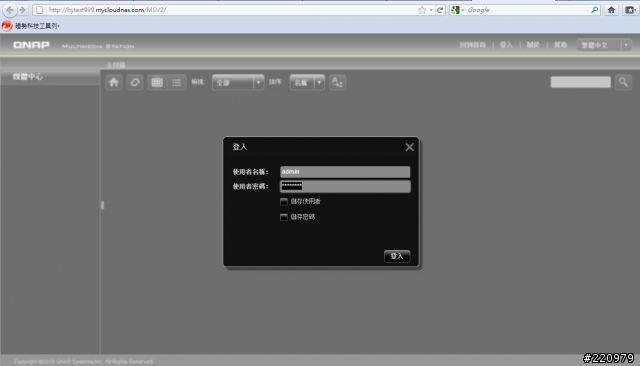Click the media search text box
The width and height of the screenshot is (640, 366).
(580, 82)
